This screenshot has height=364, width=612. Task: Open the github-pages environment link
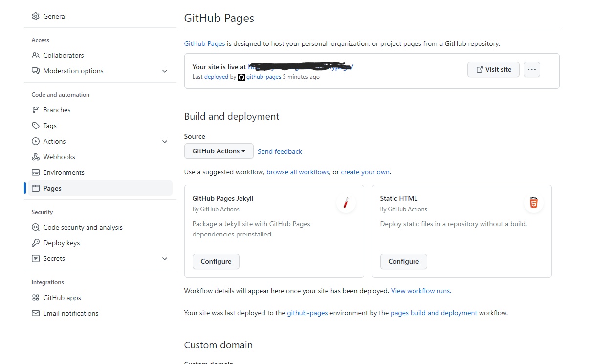[307, 313]
